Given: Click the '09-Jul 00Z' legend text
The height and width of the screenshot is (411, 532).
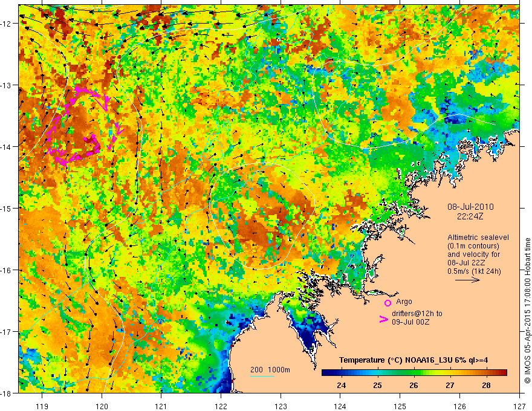Looking at the screenshot, I should (x=410, y=322).
